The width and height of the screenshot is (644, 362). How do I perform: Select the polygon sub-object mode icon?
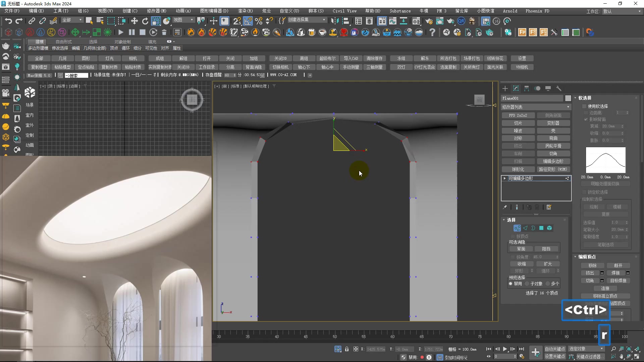541,228
